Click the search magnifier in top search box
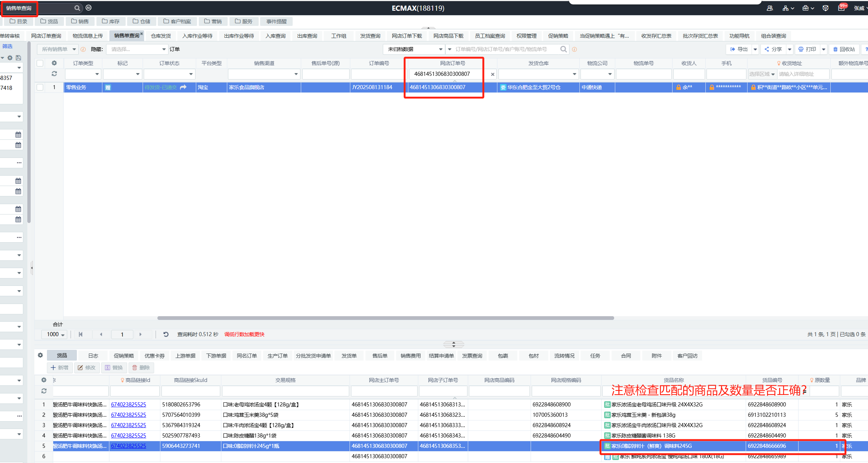Screen dimensions: 868x463 (x=77, y=8)
